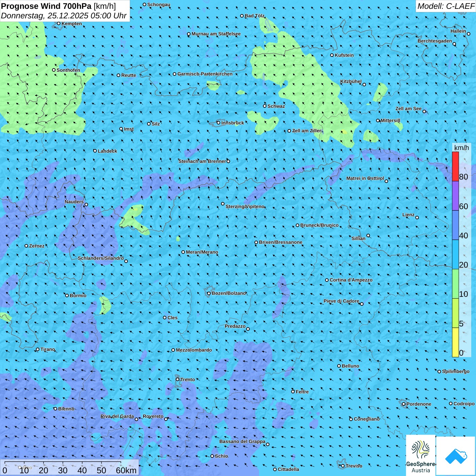Click the 'Lienz' label
Viewport: 476px width, 476px height.
point(408,215)
